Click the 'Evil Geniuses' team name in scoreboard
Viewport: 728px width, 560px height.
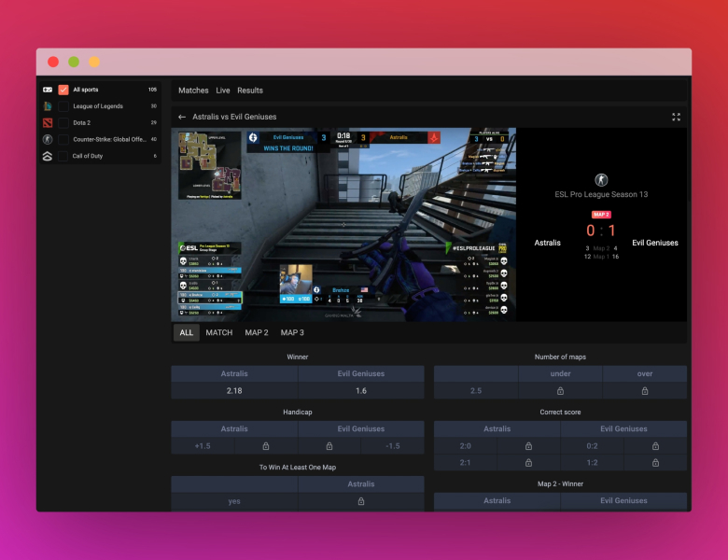point(655,243)
